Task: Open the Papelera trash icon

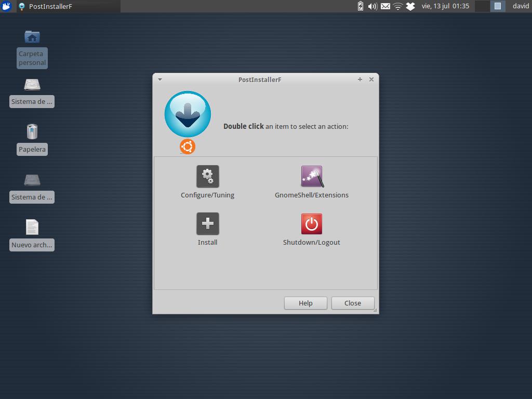Action: tap(32, 132)
